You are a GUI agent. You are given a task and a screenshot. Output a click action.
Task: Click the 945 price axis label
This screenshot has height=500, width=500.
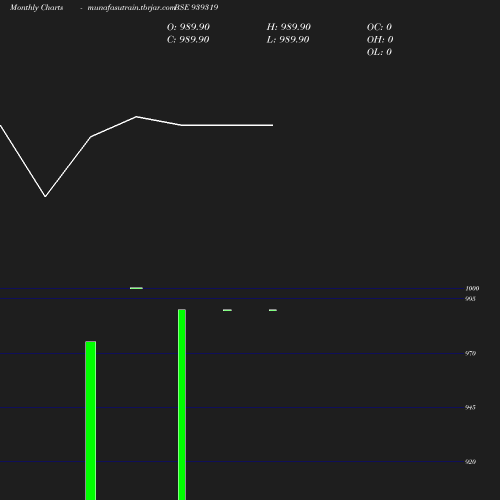(470, 408)
